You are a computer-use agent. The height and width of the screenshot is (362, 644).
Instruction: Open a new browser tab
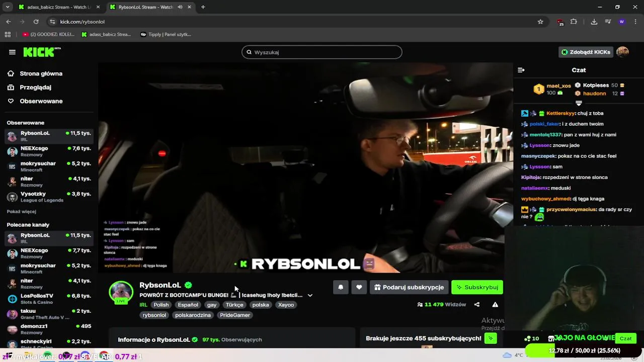point(203,7)
